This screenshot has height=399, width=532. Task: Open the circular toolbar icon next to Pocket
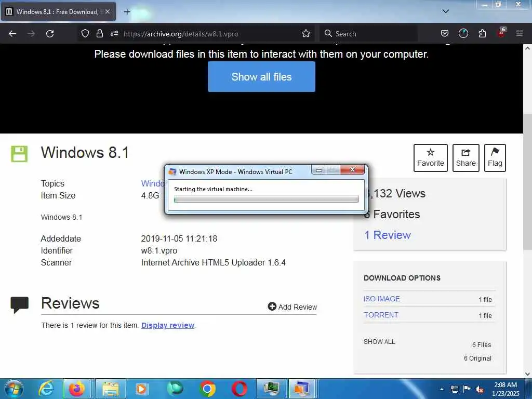coord(463,33)
